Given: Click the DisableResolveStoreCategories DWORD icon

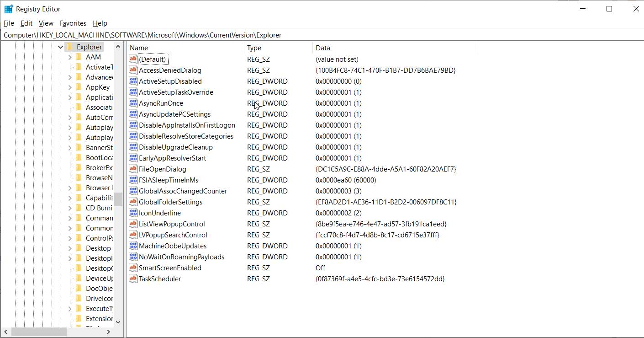Looking at the screenshot, I should [133, 136].
